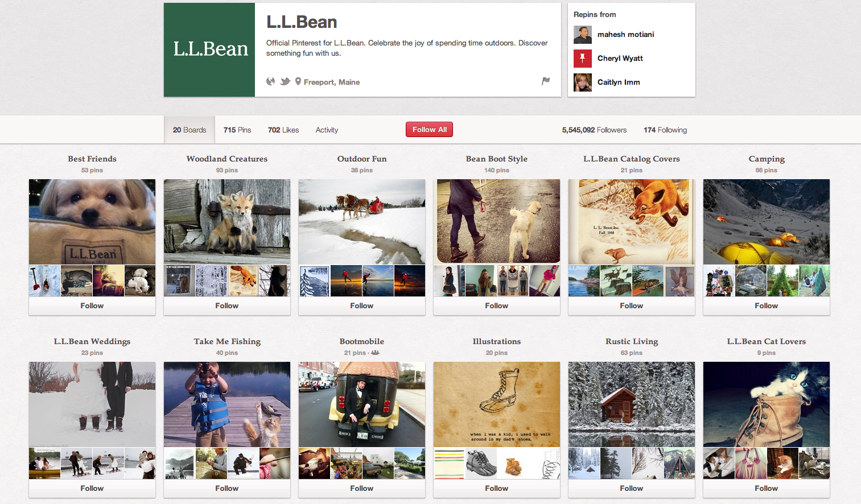Open the Bootmobile board title
The image size is (861, 504).
point(362,341)
